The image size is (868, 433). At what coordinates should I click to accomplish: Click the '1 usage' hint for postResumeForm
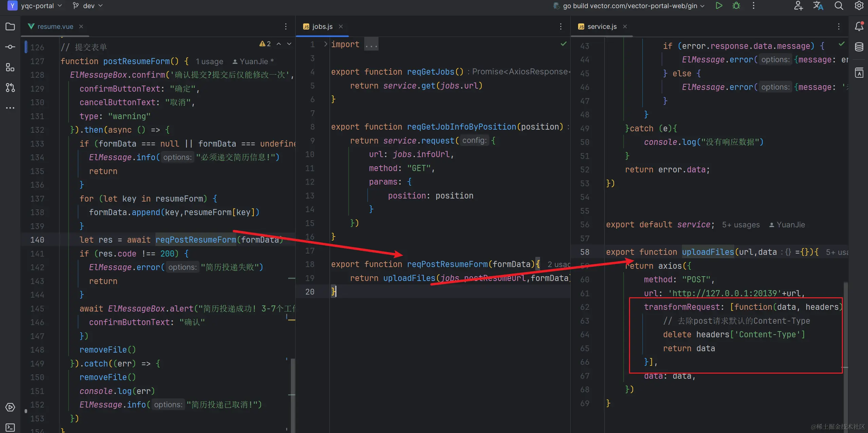pyautogui.click(x=209, y=61)
